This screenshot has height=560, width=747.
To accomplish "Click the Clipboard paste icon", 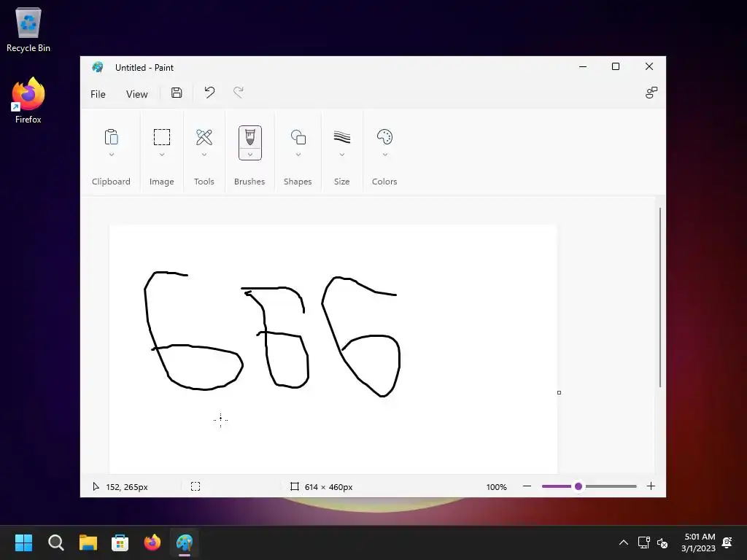I will click(x=111, y=137).
